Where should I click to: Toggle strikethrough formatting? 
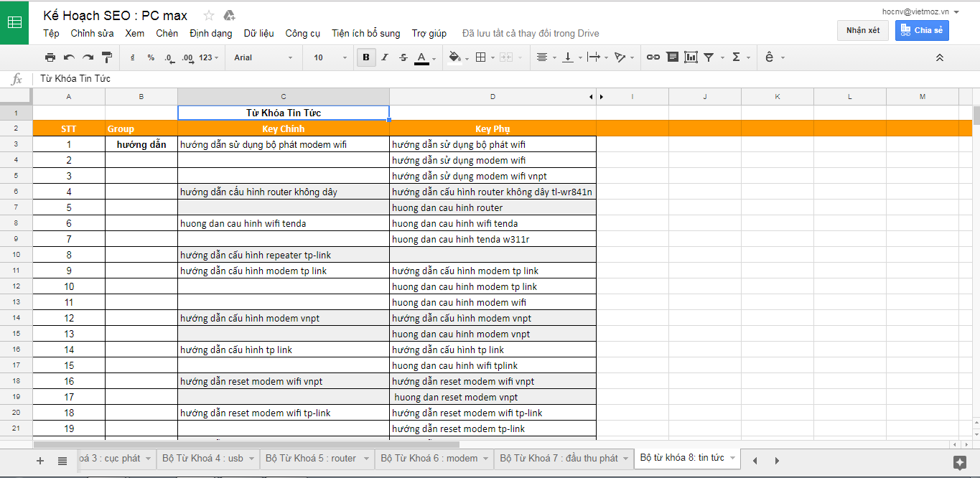click(403, 57)
